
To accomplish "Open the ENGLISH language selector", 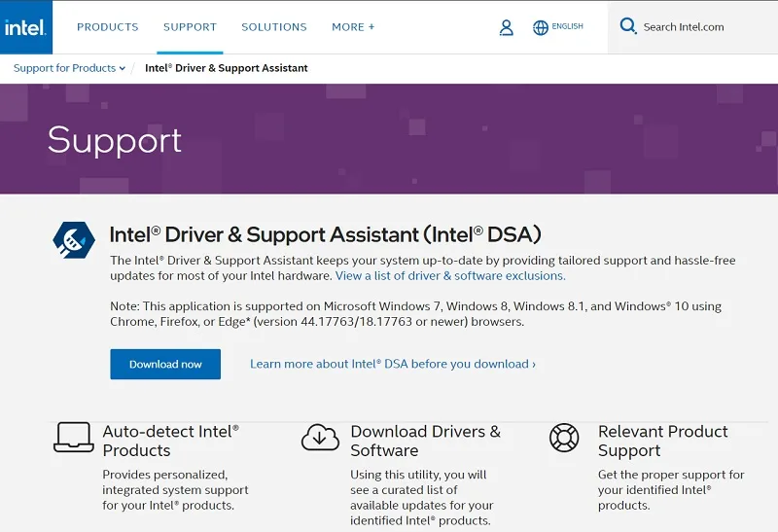I will pyautogui.click(x=568, y=26).
